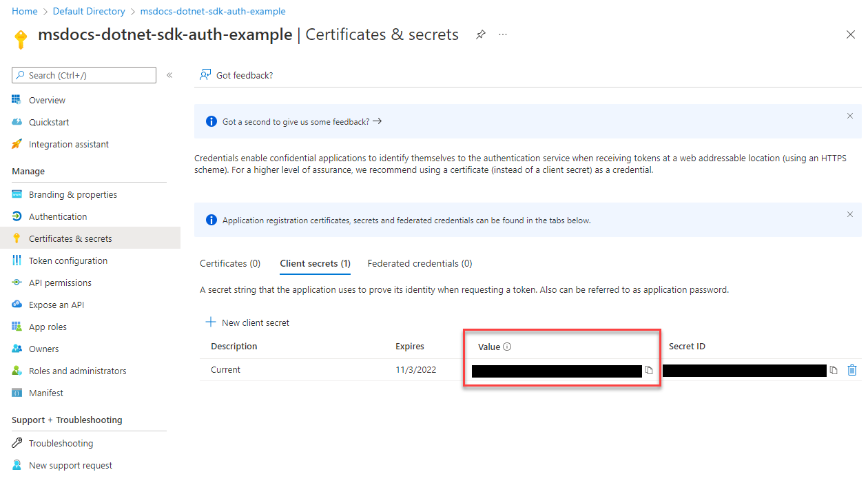The width and height of the screenshot is (868, 483).
Task: Pin the Certificates & secrets blade
Action: (x=481, y=34)
